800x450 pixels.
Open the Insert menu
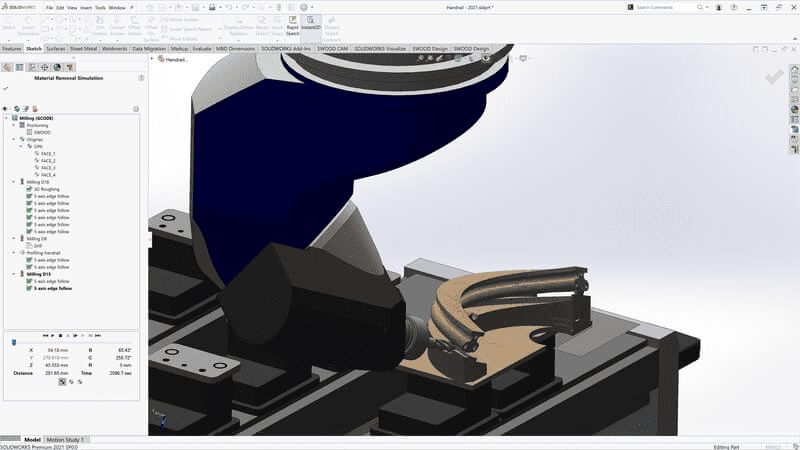[x=86, y=7]
